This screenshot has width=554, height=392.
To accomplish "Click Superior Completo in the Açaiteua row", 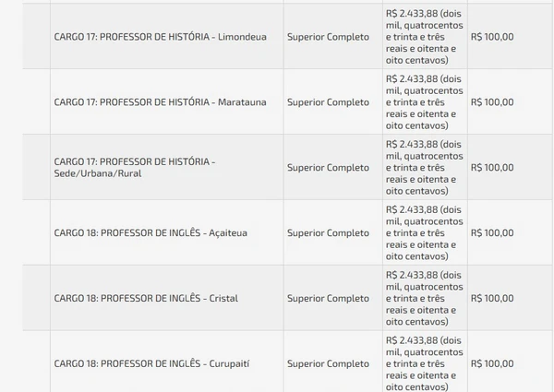I will (328, 232).
